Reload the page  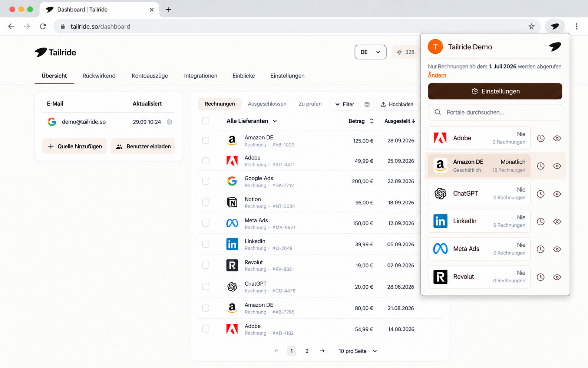[43, 26]
